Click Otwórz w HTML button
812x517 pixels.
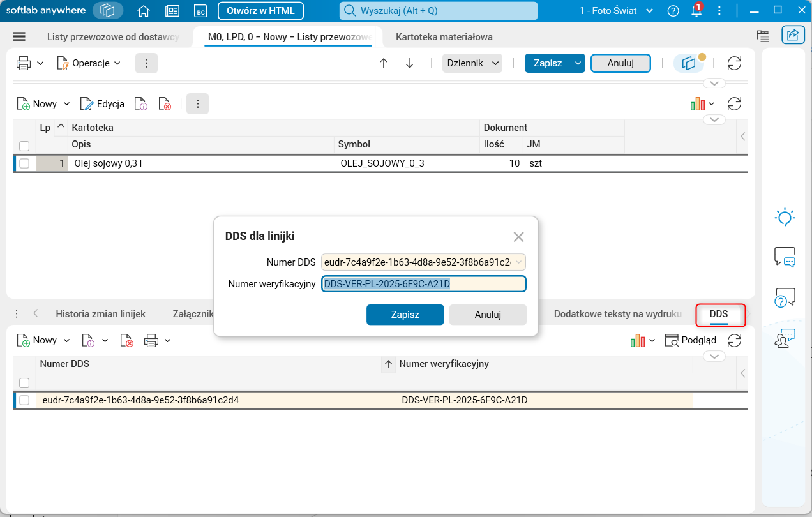[260, 11]
